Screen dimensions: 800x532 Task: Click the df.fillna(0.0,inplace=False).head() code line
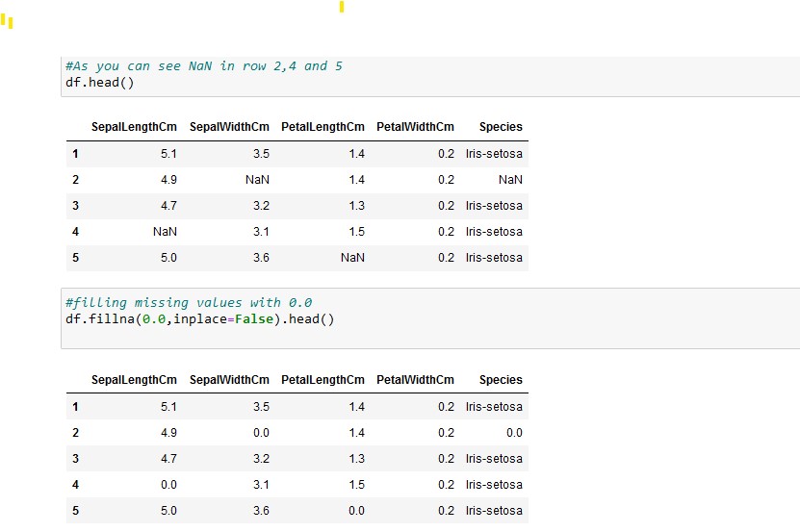199,319
